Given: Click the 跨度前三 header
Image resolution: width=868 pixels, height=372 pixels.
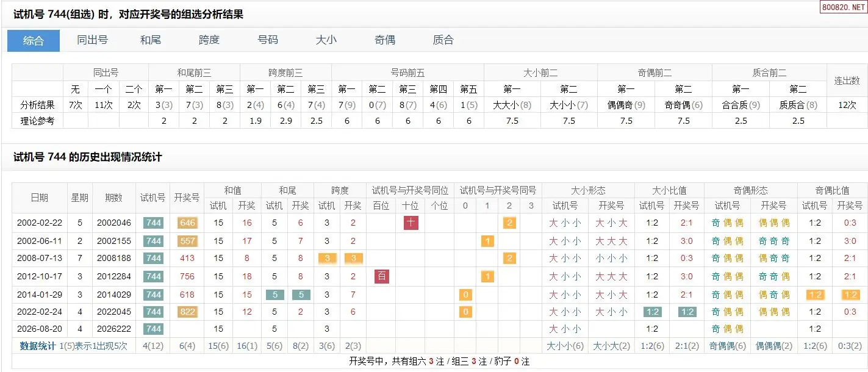Looking at the screenshot, I should 285,73.
